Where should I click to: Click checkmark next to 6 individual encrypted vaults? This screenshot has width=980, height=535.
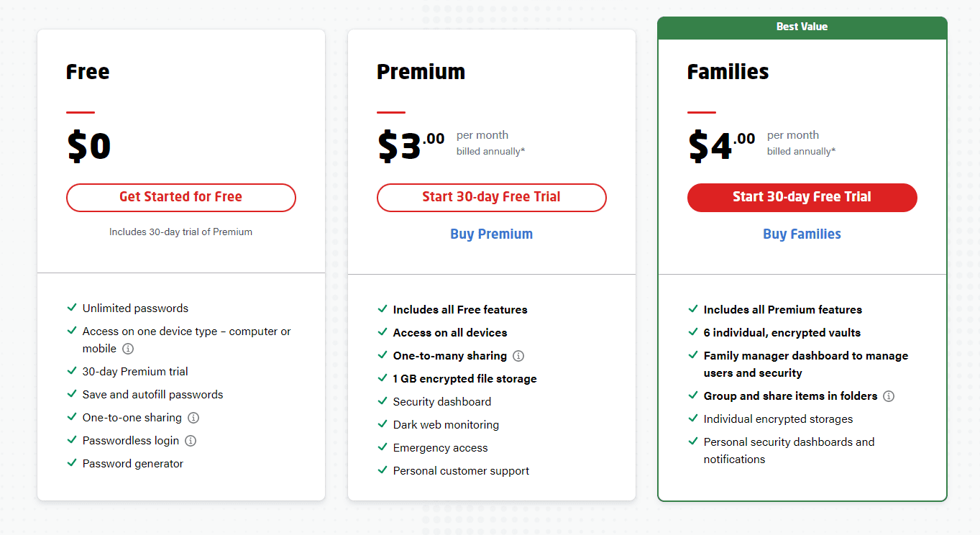coord(693,332)
